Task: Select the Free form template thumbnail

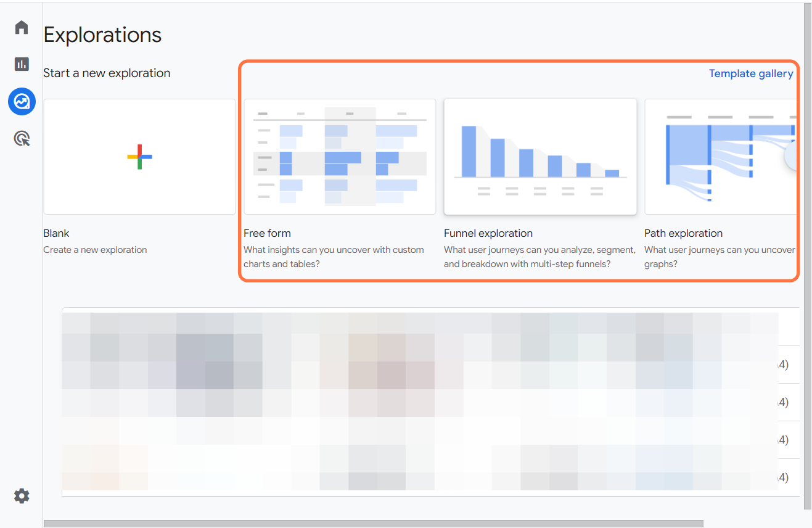Action: [340, 157]
